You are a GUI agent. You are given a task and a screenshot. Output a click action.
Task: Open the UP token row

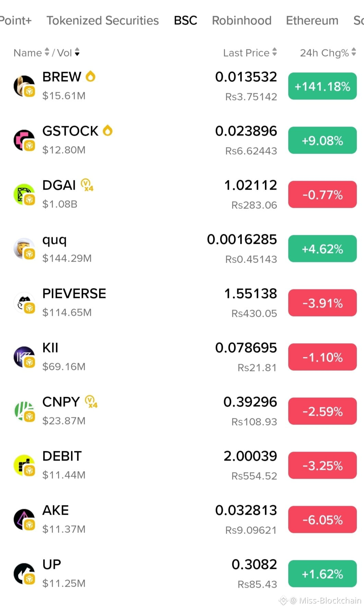[x=182, y=574]
